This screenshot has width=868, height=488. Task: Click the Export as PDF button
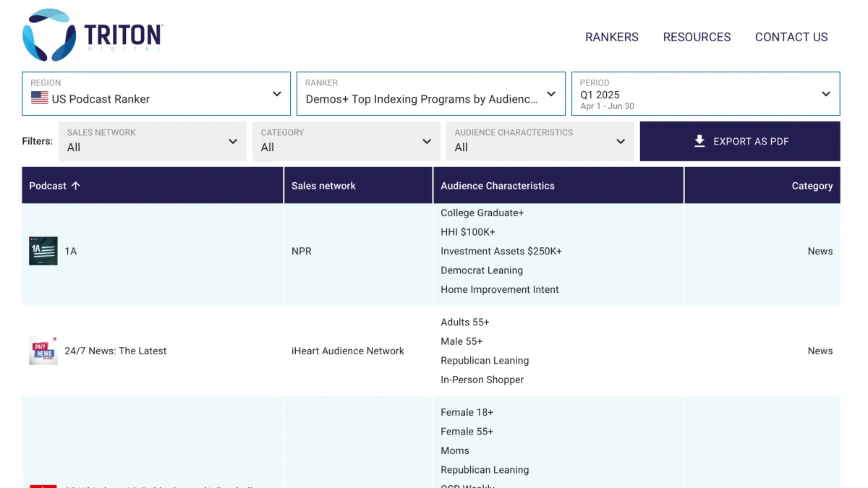[x=739, y=141]
